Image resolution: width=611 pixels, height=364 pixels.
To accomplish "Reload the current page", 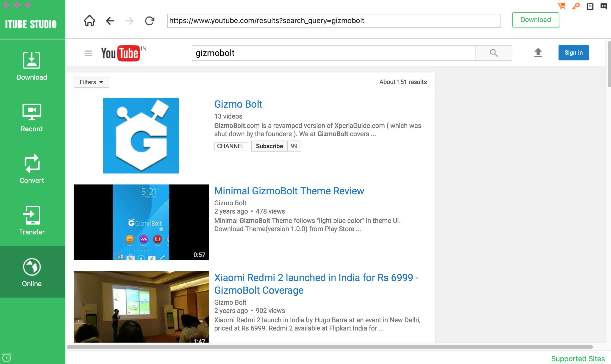I will tap(150, 21).
